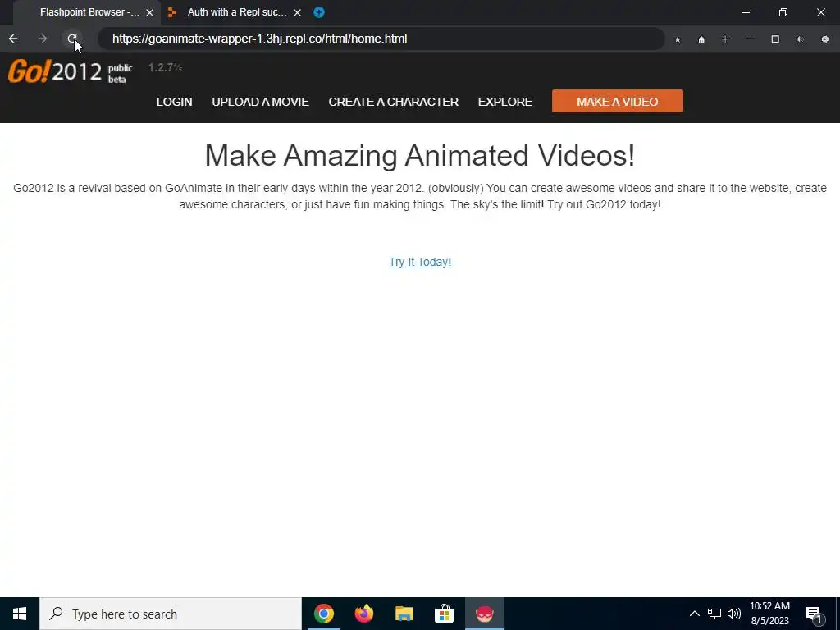840x630 pixels.
Task: Mute audio with the speaker toolbar icon
Action: 800,39
